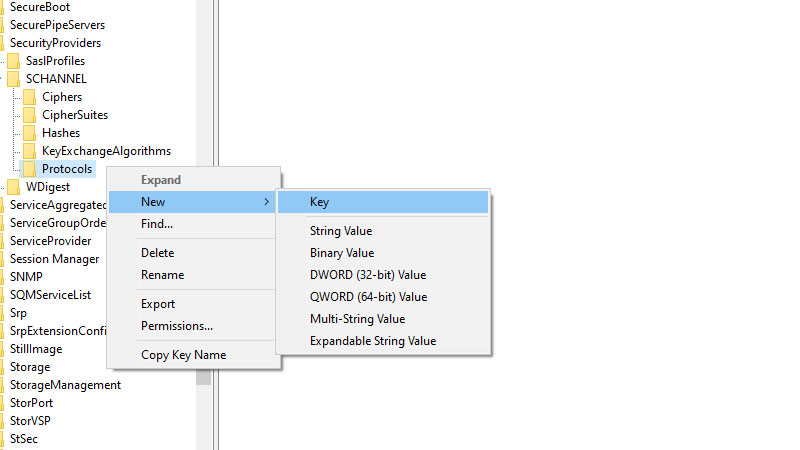
Task: Select the Ciphers key
Action: coord(62,97)
